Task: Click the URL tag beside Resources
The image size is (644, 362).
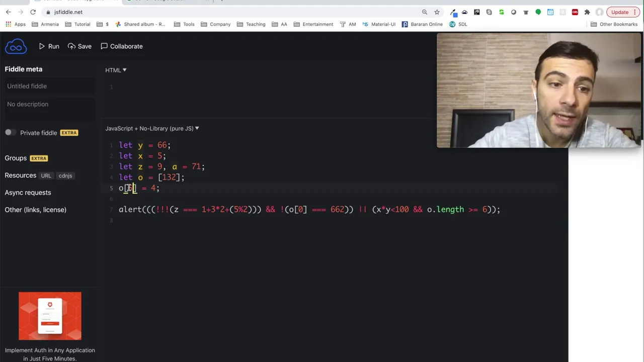Action: (x=46, y=175)
